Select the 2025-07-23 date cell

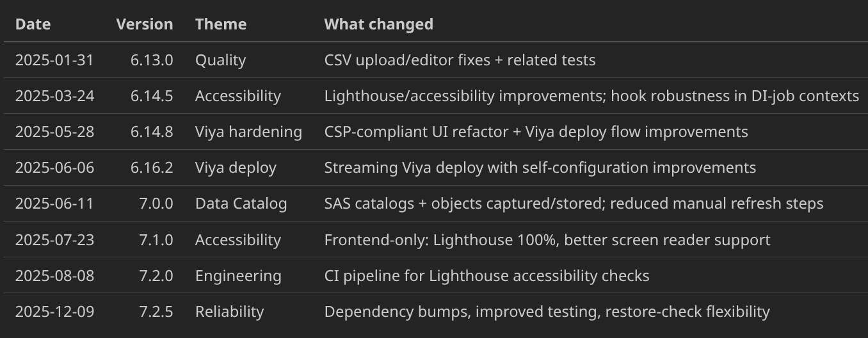[54, 239]
